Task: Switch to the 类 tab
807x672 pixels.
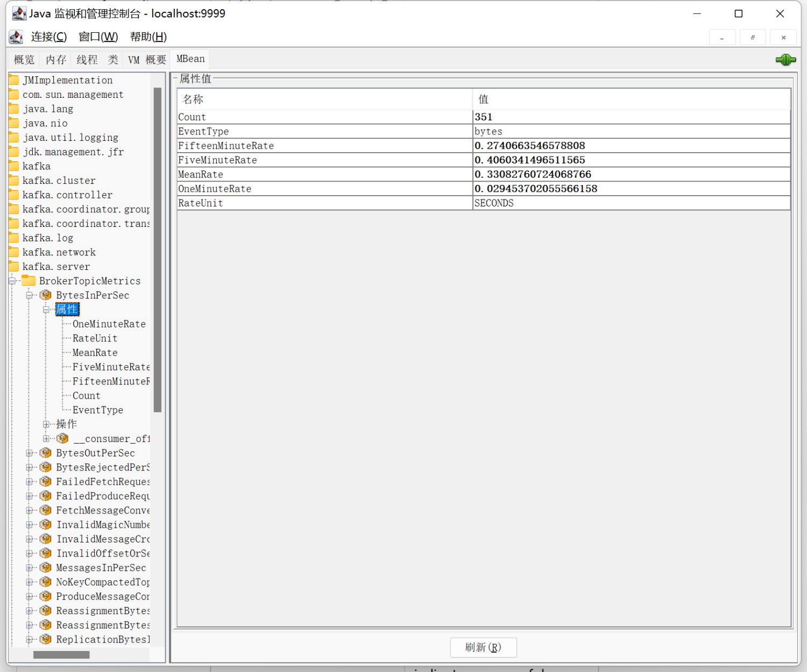Action: coord(113,60)
